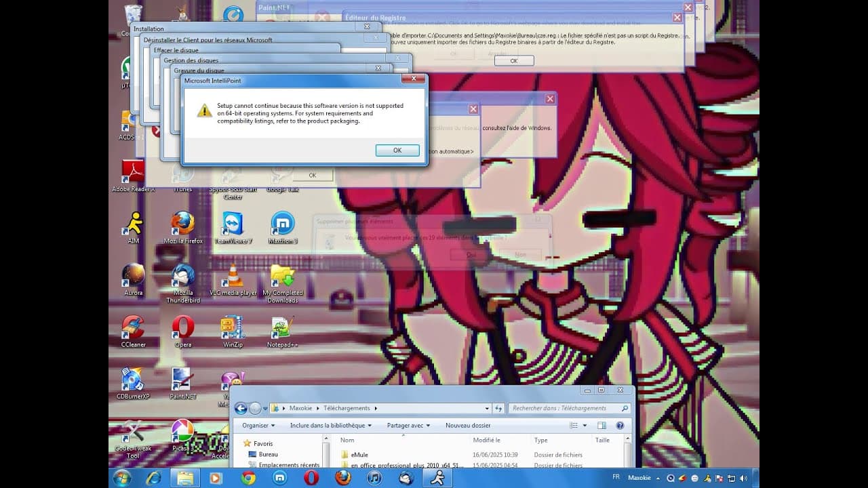Expand the address bar history dropdown
The image size is (868, 488).
[487, 408]
